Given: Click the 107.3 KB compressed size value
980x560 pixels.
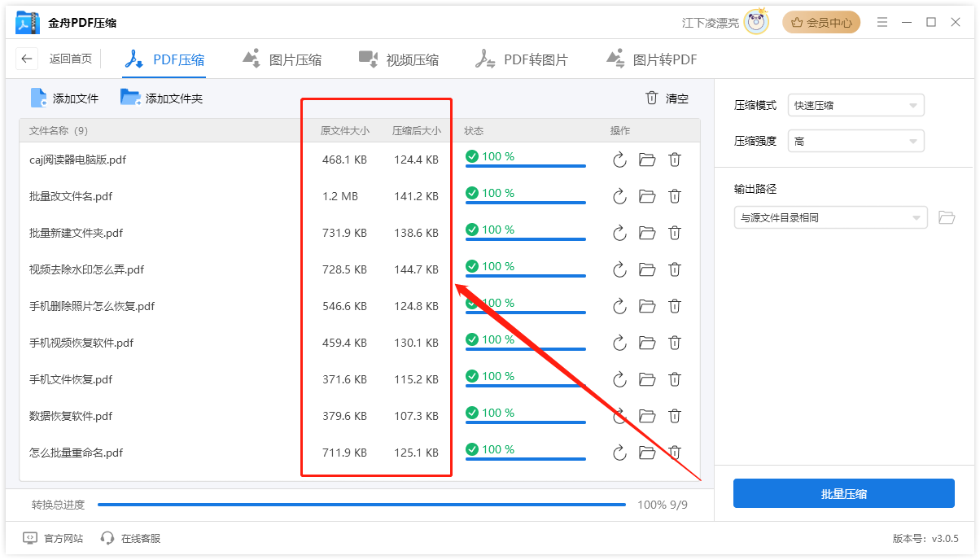Looking at the screenshot, I should [x=416, y=417].
